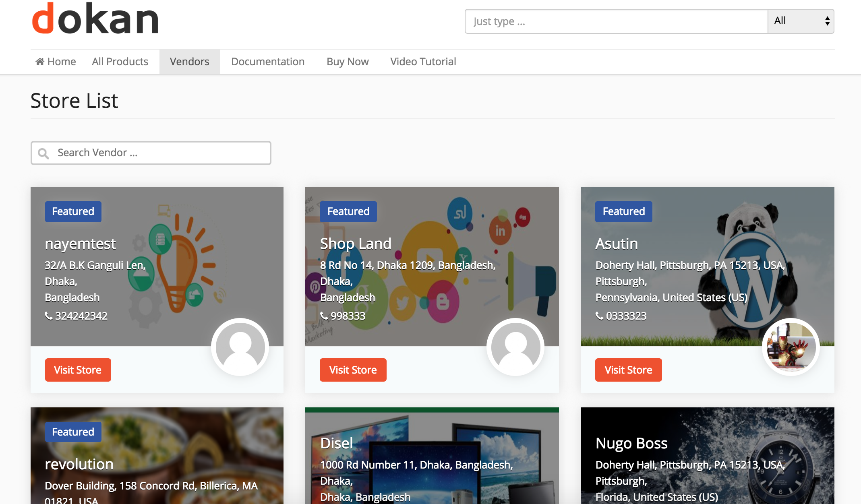This screenshot has width=861, height=504.
Task: Click the Nugo Boss store name
Action: click(631, 444)
